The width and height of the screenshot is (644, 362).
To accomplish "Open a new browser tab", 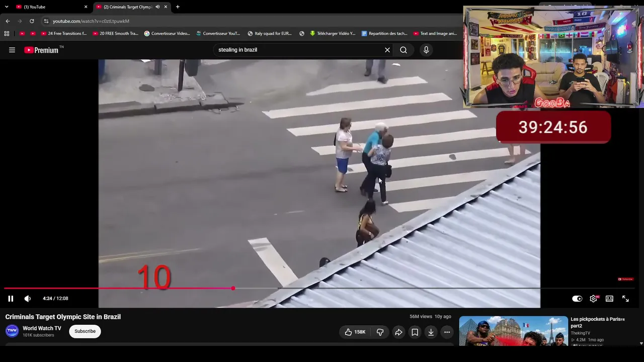I will 178,7.
